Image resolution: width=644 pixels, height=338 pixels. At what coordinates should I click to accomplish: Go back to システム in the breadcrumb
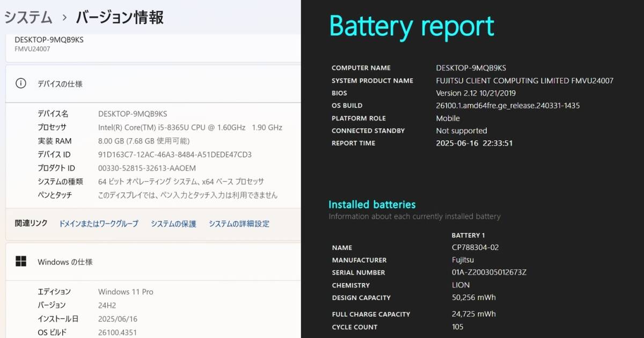tap(28, 17)
